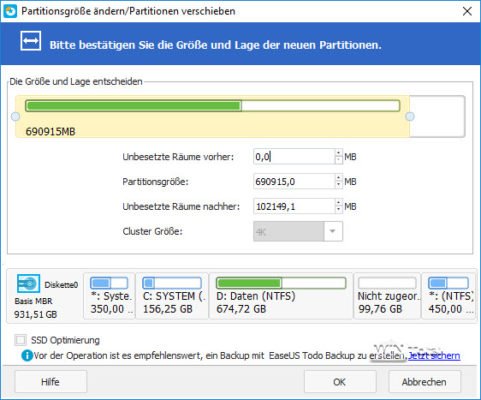This screenshot has height=400, width=481.
Task: Select the 350,00 System partition block
Action: point(109,296)
